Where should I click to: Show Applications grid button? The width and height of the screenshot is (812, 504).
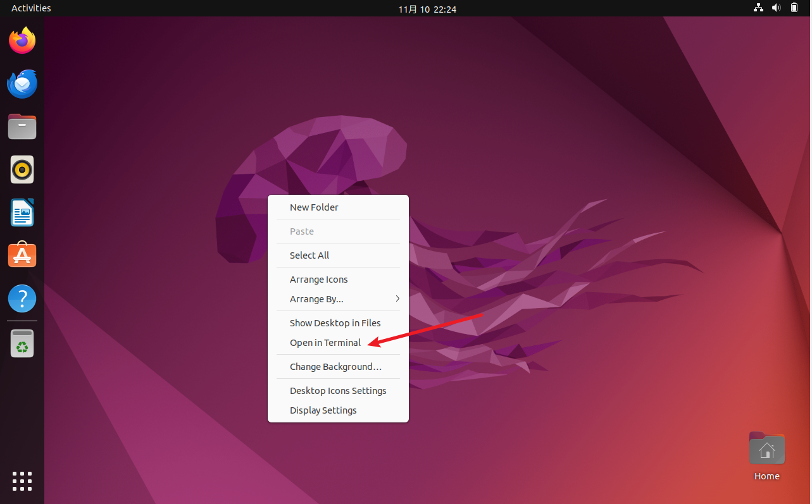[22, 481]
